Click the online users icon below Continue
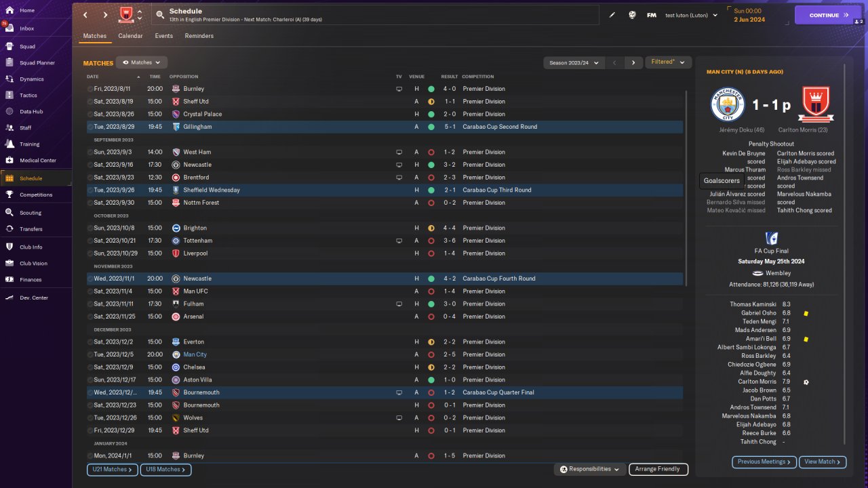 (860, 22)
